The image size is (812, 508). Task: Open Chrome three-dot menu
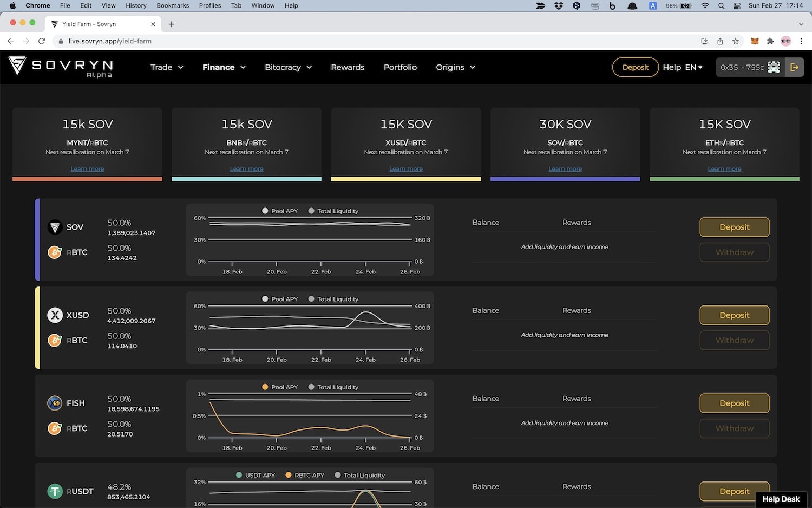point(802,41)
